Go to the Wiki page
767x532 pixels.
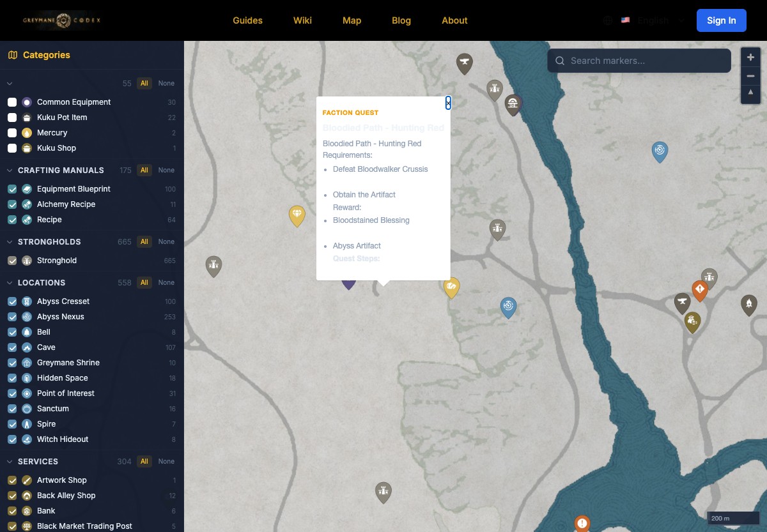click(x=302, y=20)
